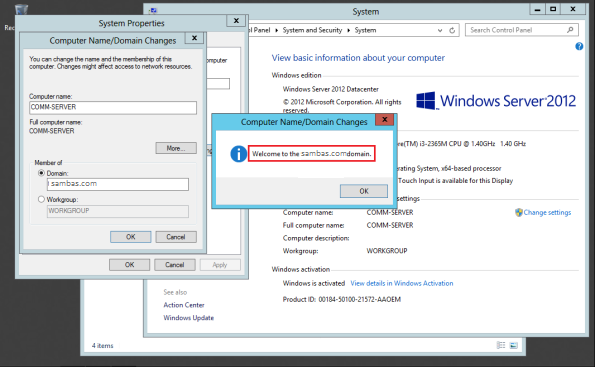
Task: Switch to details view icon in status bar
Action: pos(501,345)
